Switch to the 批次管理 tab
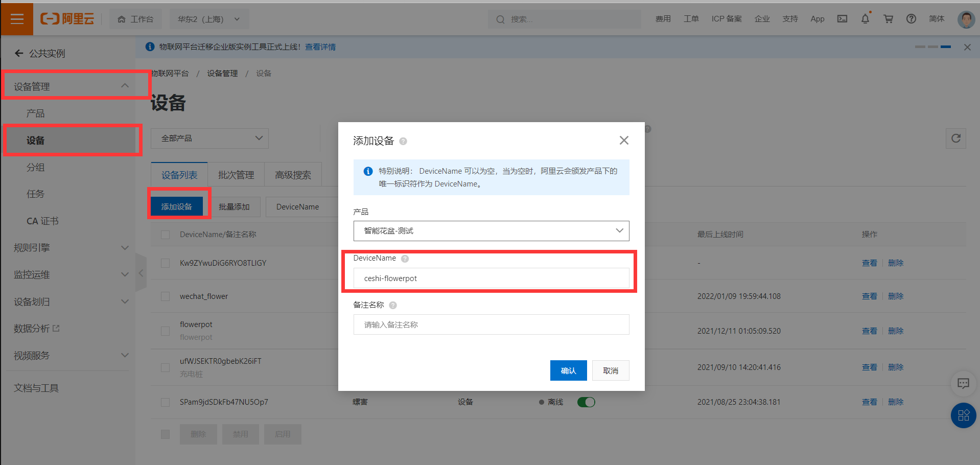 coord(236,175)
